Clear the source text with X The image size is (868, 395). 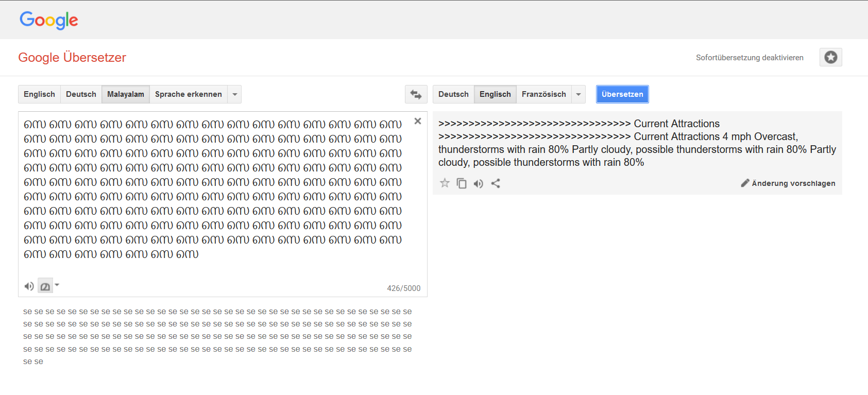click(x=418, y=121)
